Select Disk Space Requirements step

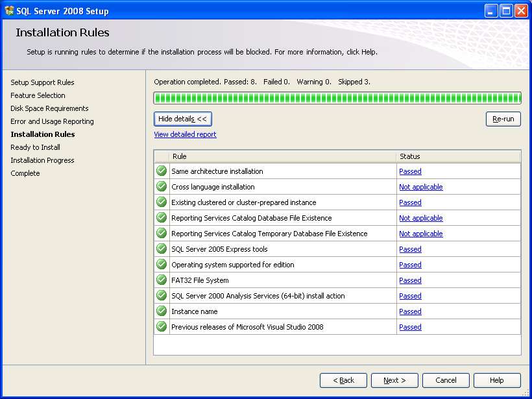pyautogui.click(x=49, y=108)
